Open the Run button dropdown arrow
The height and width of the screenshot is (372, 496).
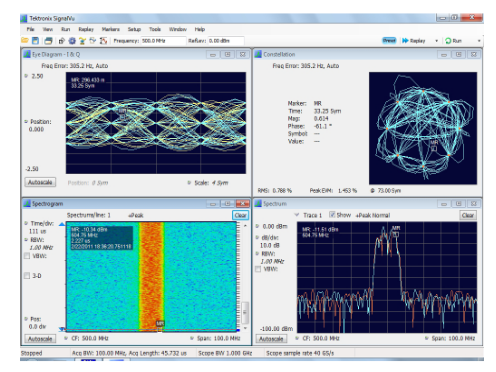[x=479, y=41]
